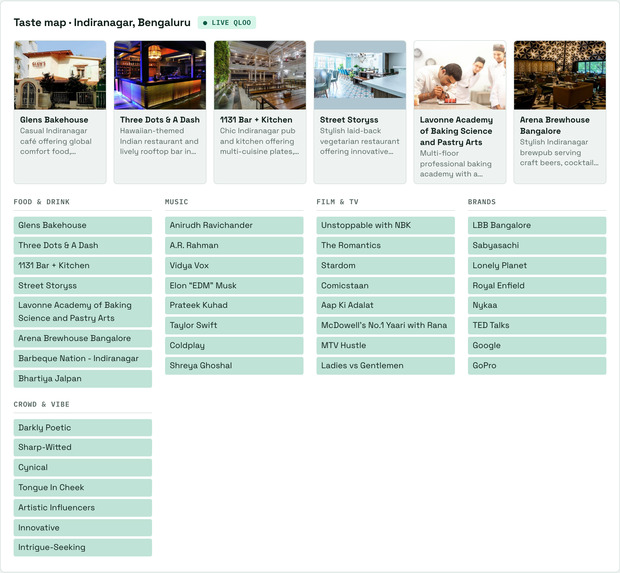Image resolution: width=620 pixels, height=573 pixels.
Task: Click 1131 Bar + Kitchen card title
Action: coord(256,120)
